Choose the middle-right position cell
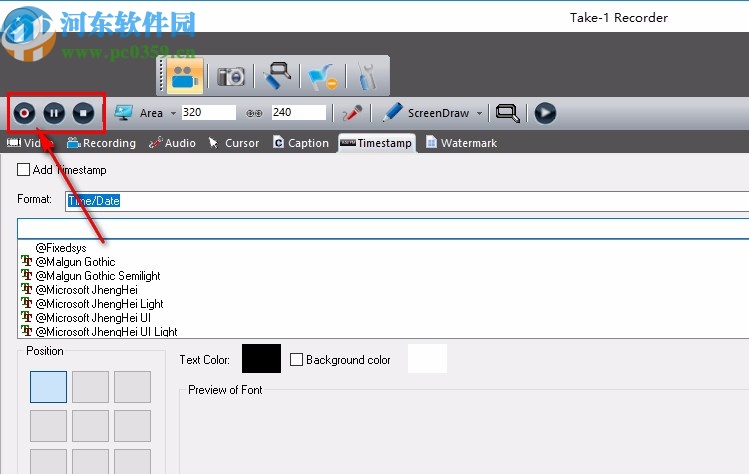This screenshot has height=474, width=749. tap(132, 426)
